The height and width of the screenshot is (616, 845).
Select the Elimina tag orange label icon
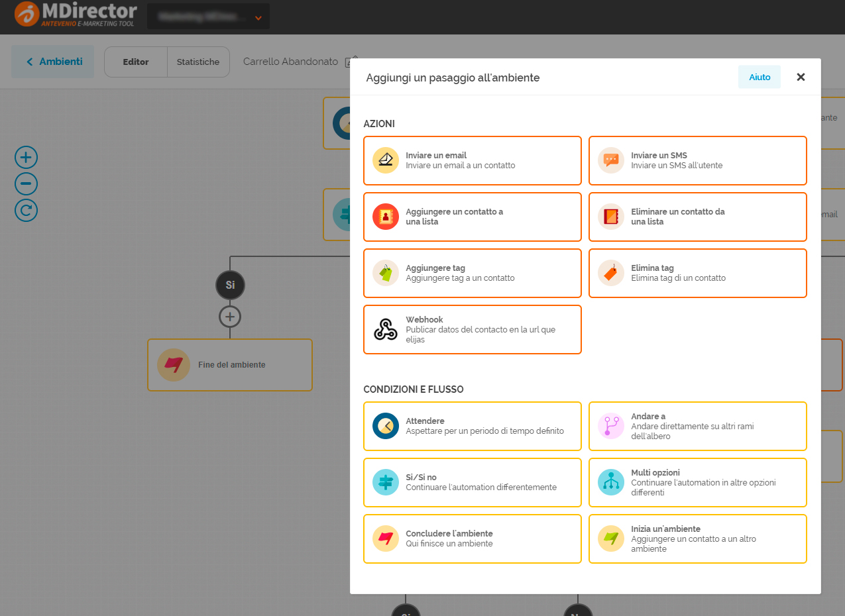pos(610,273)
